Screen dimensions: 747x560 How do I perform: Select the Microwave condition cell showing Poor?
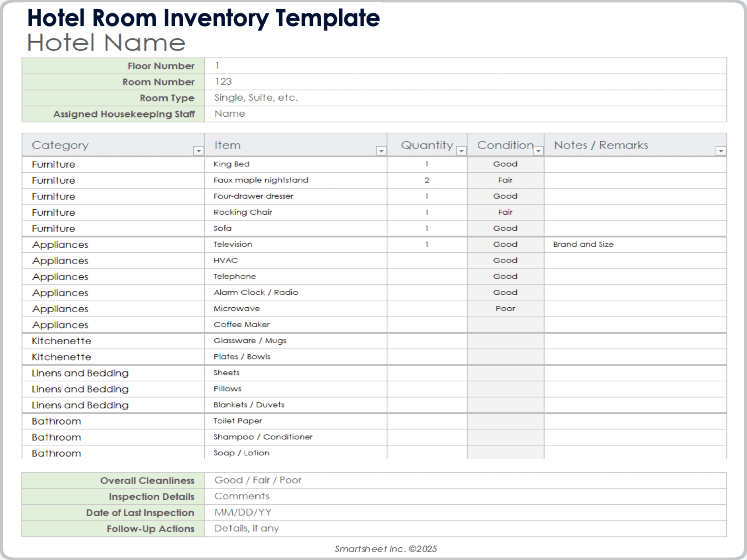tap(505, 309)
